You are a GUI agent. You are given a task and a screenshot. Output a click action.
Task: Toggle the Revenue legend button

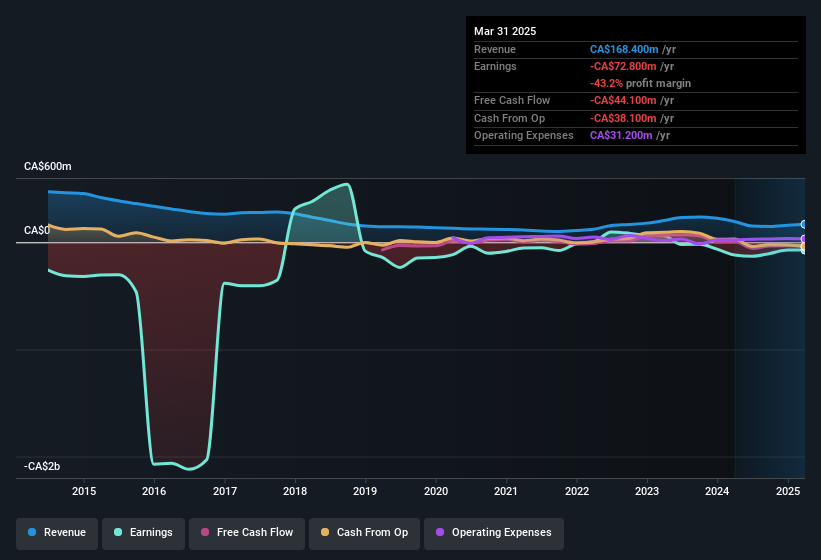(57, 533)
